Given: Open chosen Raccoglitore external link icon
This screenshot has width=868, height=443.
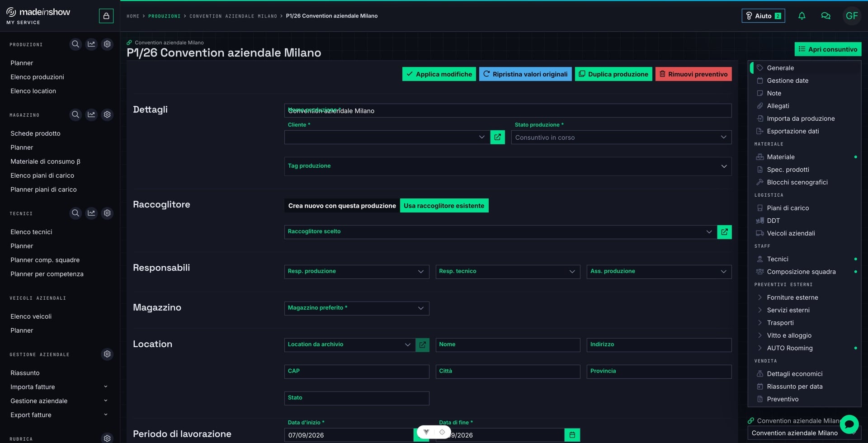Looking at the screenshot, I should pyautogui.click(x=724, y=232).
